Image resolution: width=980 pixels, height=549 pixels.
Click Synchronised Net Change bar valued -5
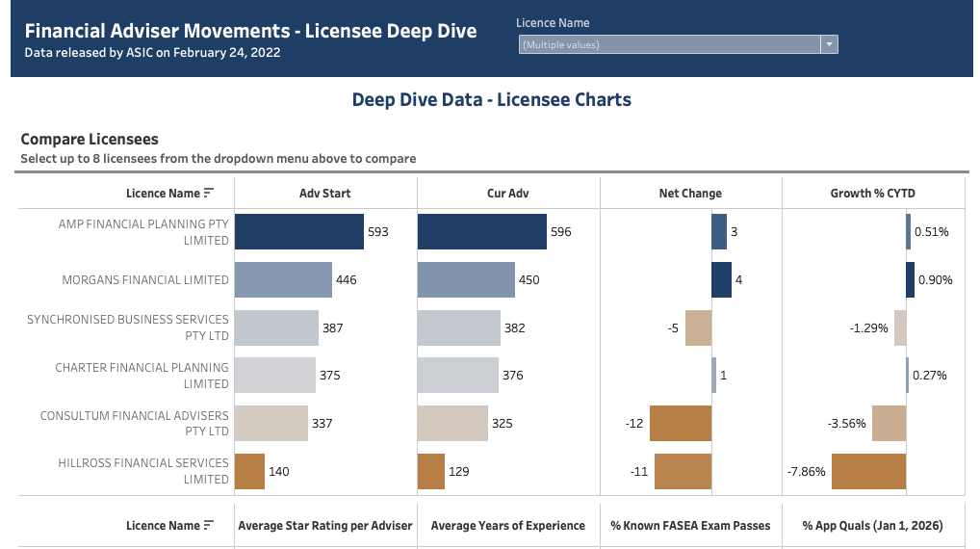699,327
